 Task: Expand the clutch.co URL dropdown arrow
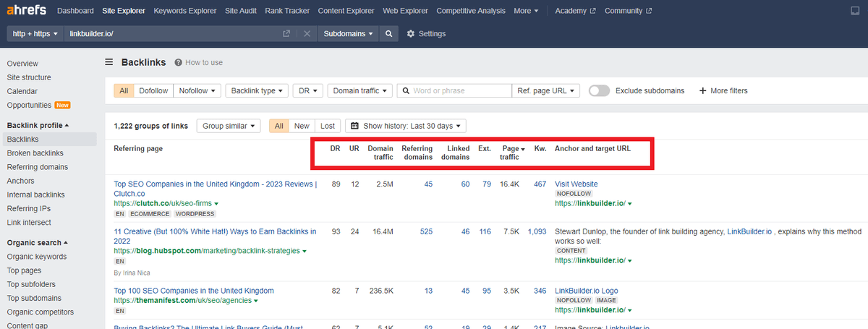coord(216,205)
